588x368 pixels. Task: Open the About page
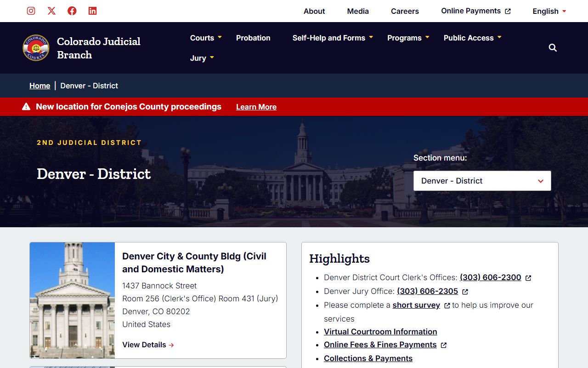[314, 11]
